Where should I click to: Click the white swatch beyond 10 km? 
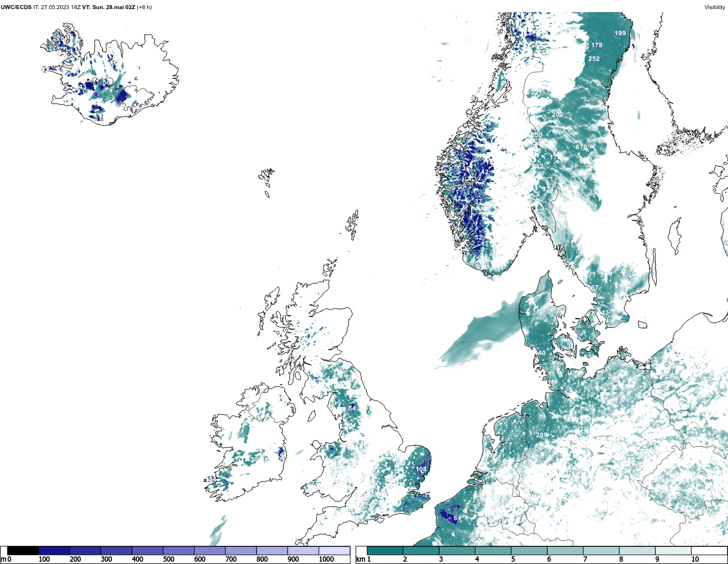(x=709, y=550)
